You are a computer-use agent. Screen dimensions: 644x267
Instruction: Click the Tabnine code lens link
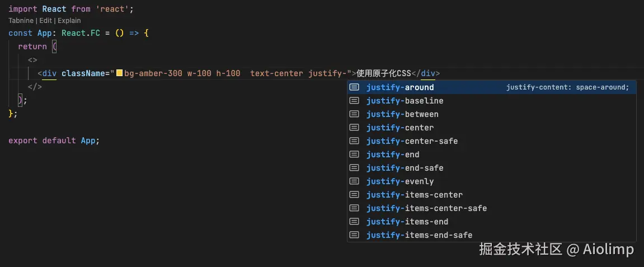click(x=21, y=21)
